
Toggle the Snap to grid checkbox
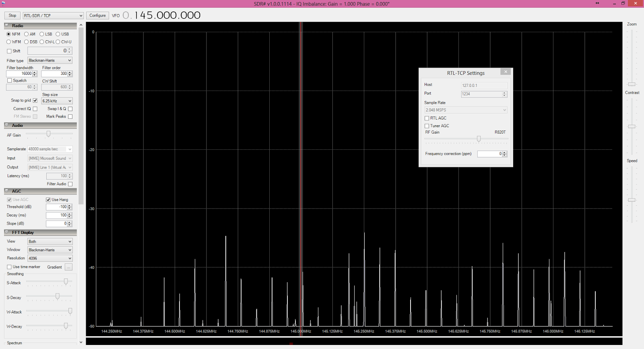coord(35,101)
